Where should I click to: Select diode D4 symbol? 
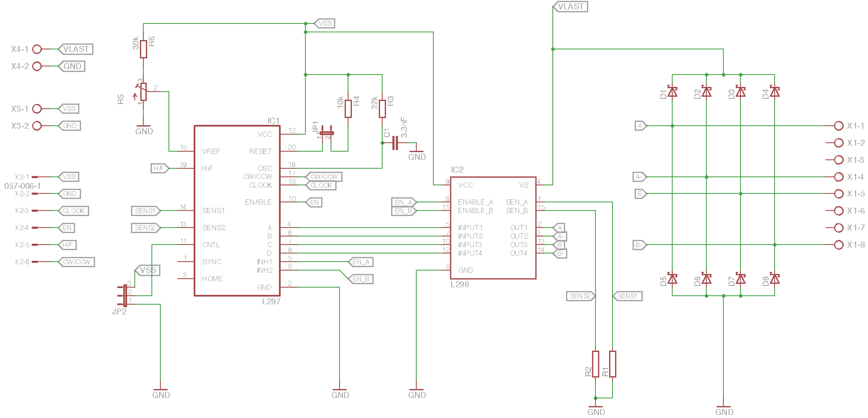775,92
